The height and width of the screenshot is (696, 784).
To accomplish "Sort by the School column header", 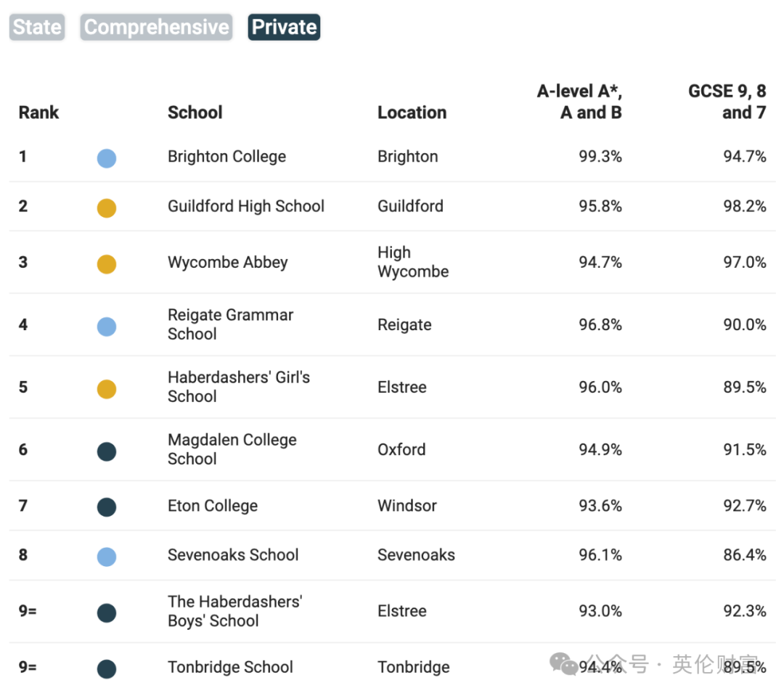I will pos(195,112).
